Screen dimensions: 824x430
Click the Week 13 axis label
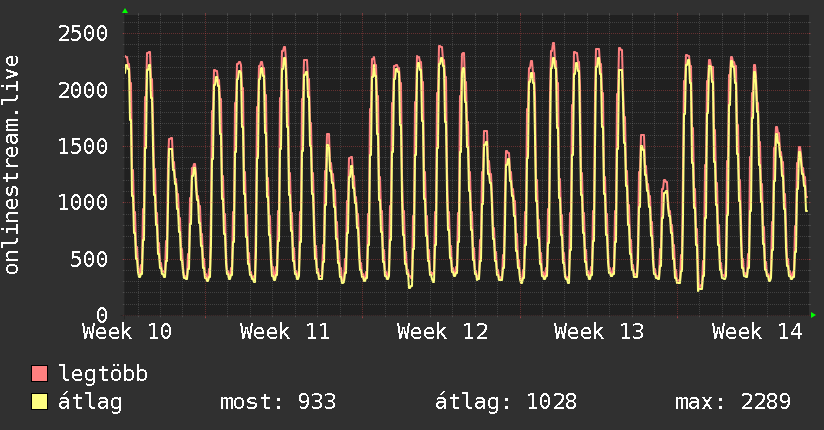pos(599,332)
